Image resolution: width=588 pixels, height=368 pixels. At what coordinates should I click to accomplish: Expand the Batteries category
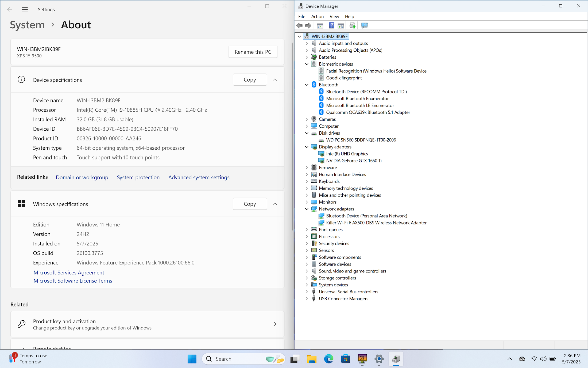(307, 57)
